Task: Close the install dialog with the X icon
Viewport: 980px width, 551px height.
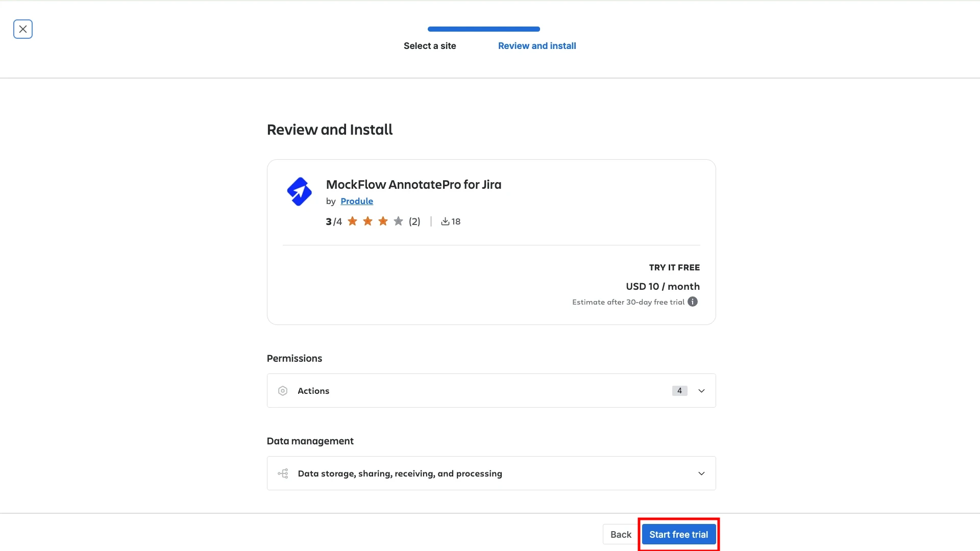Action: [23, 29]
